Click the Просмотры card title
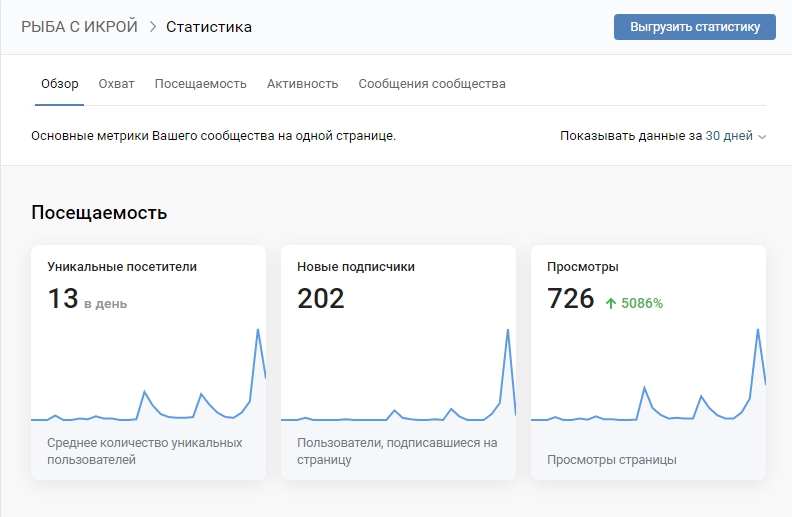 pyautogui.click(x=582, y=267)
